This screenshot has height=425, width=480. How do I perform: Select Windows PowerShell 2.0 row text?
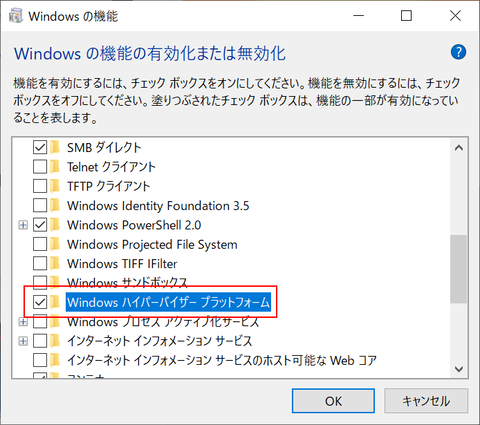pos(134,225)
